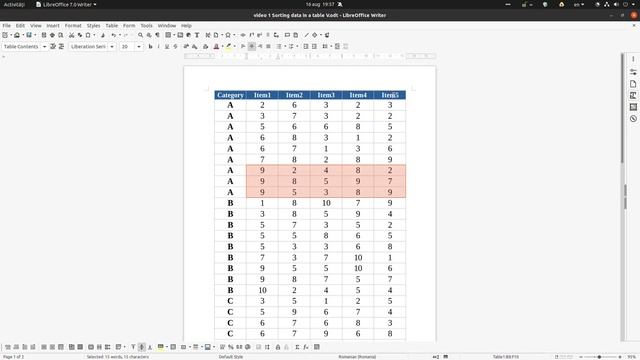Apply the yellow highlighting color swatch
The height and width of the screenshot is (360, 640).
click(229, 47)
